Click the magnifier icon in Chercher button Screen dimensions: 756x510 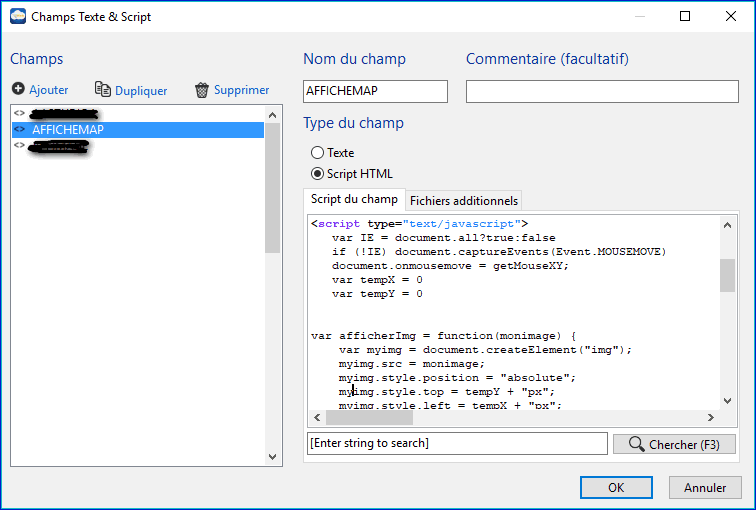pyautogui.click(x=634, y=443)
